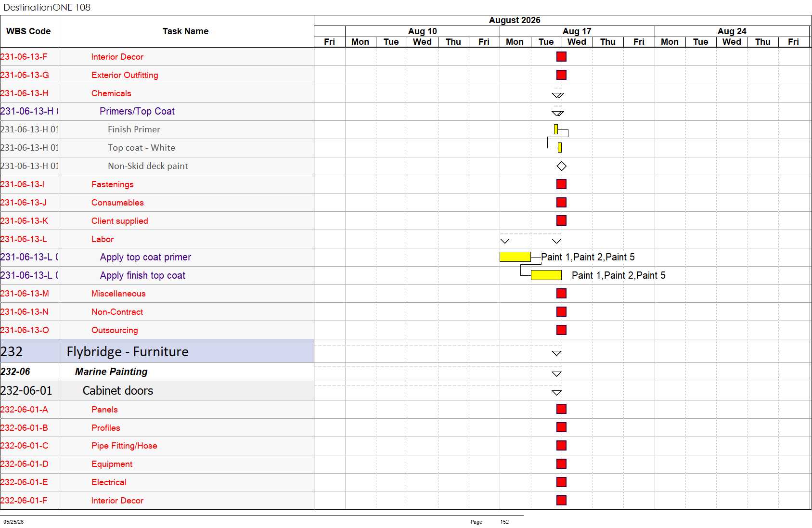Image resolution: width=812 pixels, height=528 pixels.
Task: Select task name Apply finish top coat
Action: tap(142, 275)
